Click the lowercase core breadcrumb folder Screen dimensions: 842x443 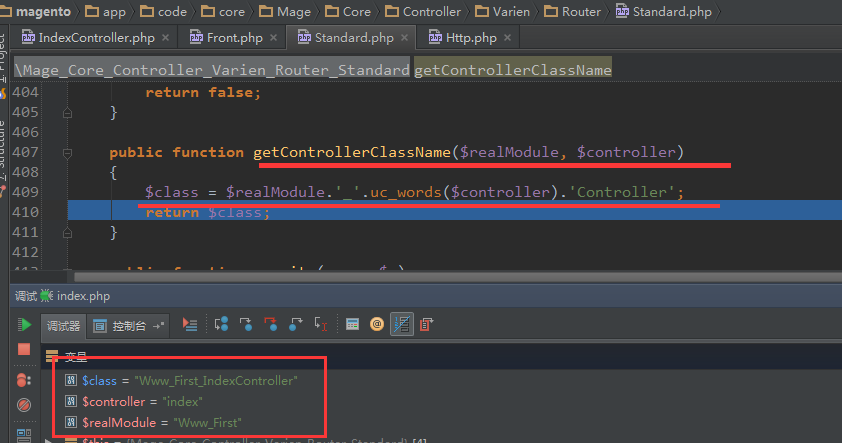point(223,11)
